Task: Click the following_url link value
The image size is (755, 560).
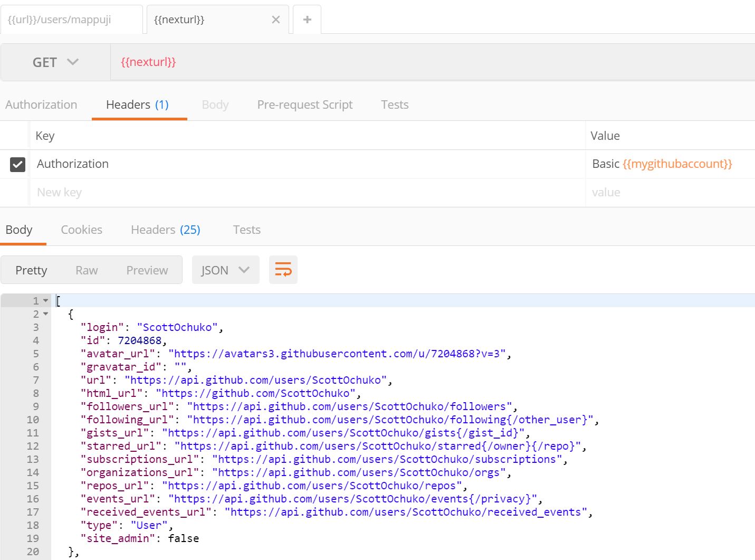Action: pos(390,420)
